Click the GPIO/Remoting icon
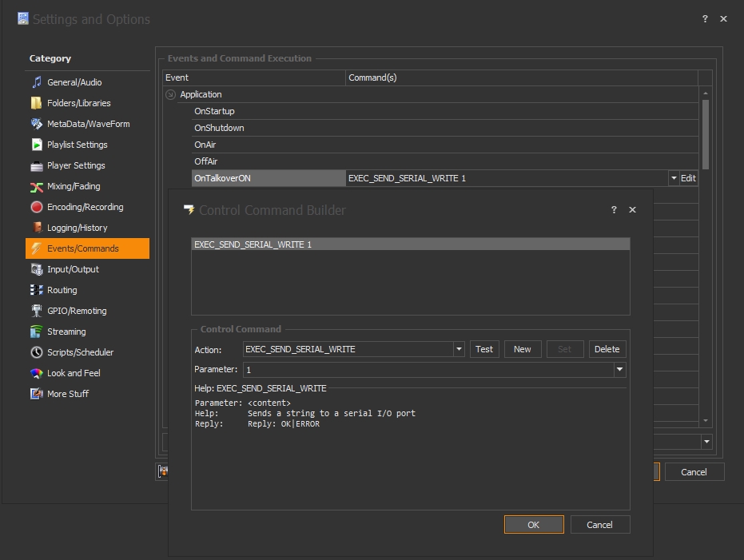The image size is (744, 560). point(36,311)
